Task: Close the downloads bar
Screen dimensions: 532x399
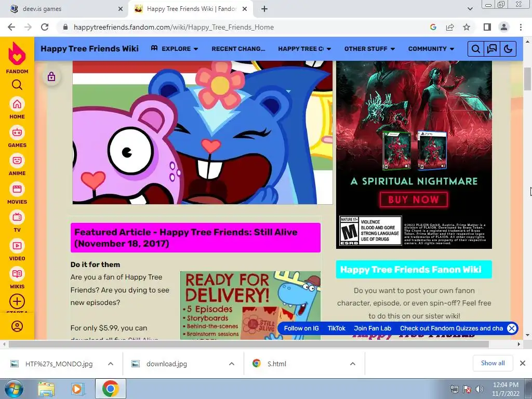Action: (x=523, y=363)
